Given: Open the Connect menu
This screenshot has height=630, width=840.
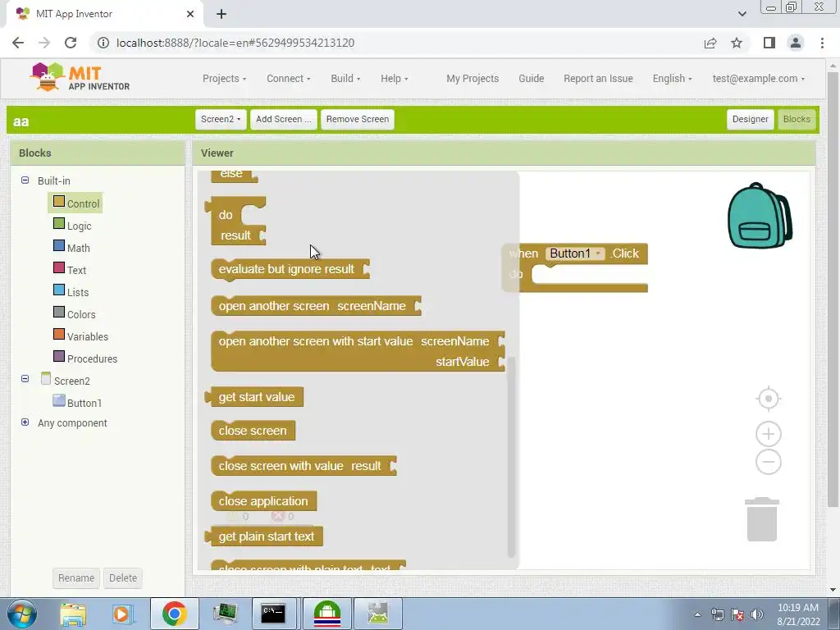Looking at the screenshot, I should [x=288, y=79].
